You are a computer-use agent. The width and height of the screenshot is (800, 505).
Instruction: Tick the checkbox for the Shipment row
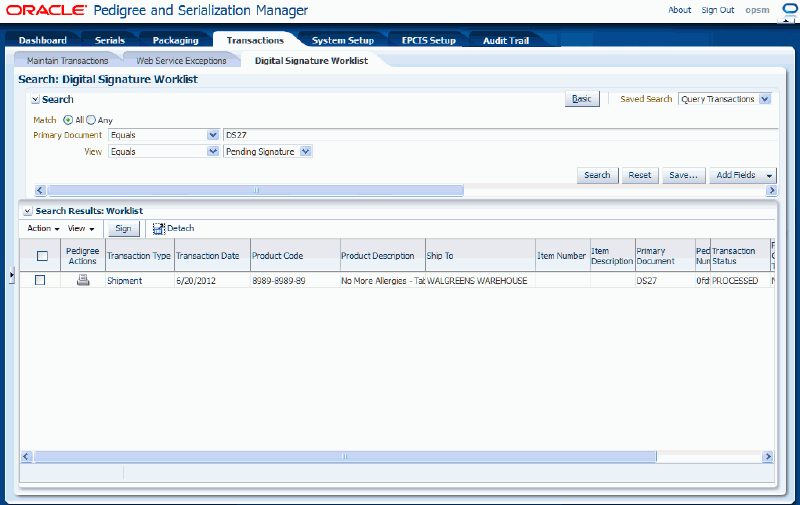click(40, 280)
